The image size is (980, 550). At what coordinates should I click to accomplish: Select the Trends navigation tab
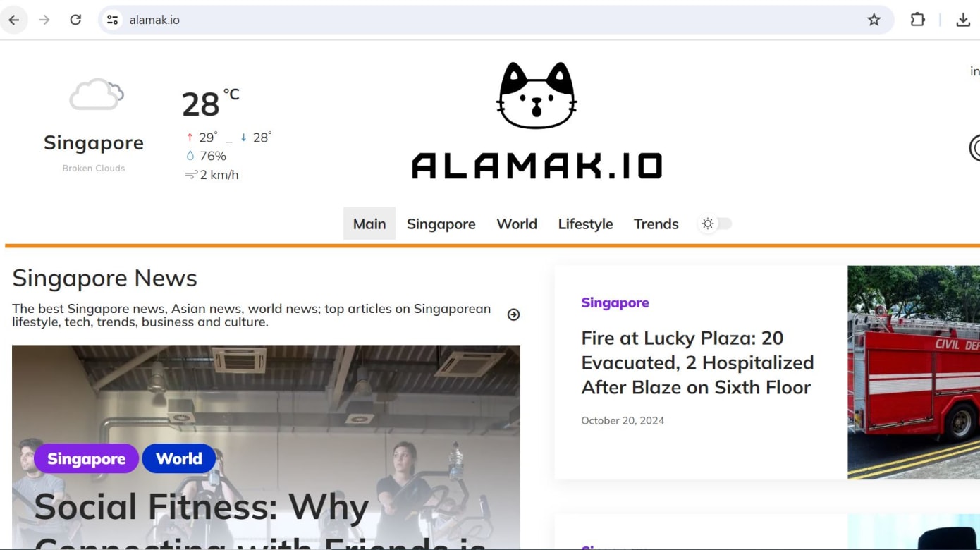(656, 224)
